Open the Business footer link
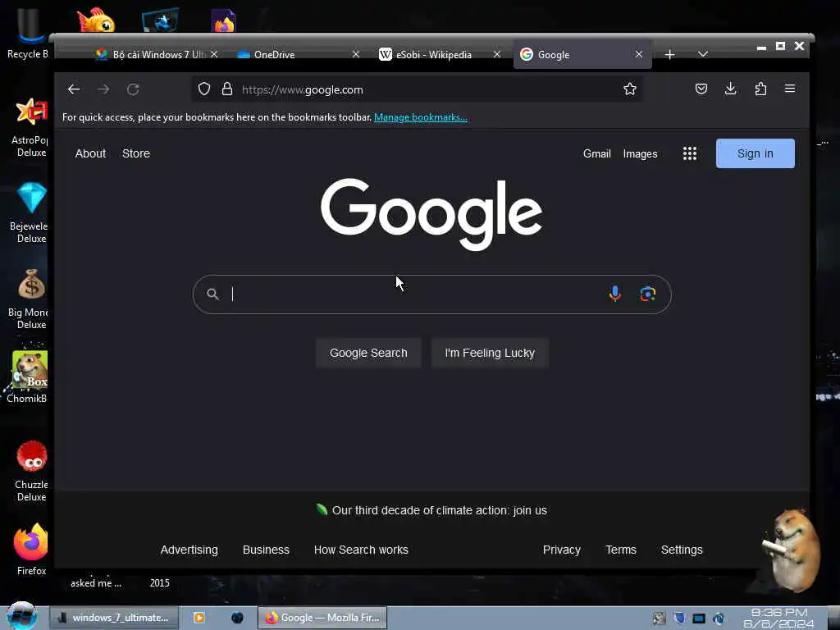Image resolution: width=840 pixels, height=630 pixels. (x=266, y=550)
